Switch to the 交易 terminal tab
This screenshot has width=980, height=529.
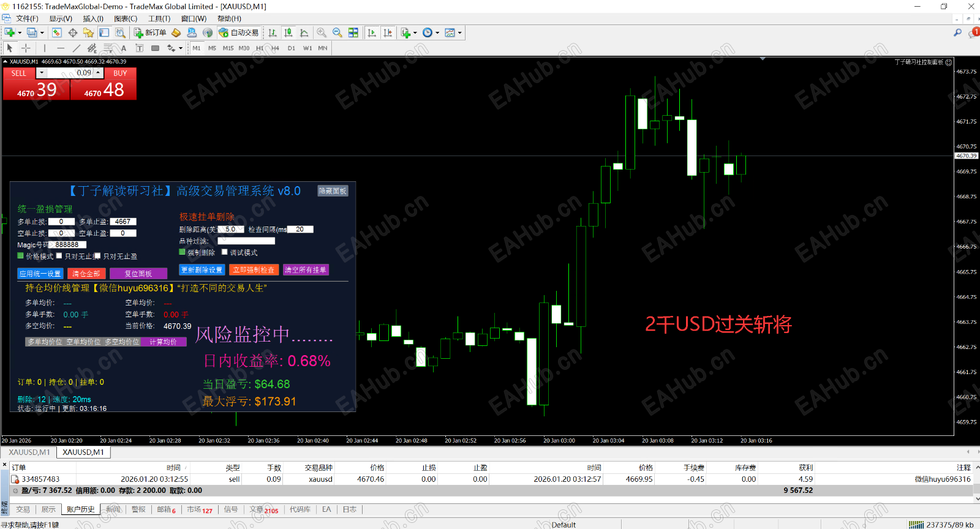23,509
